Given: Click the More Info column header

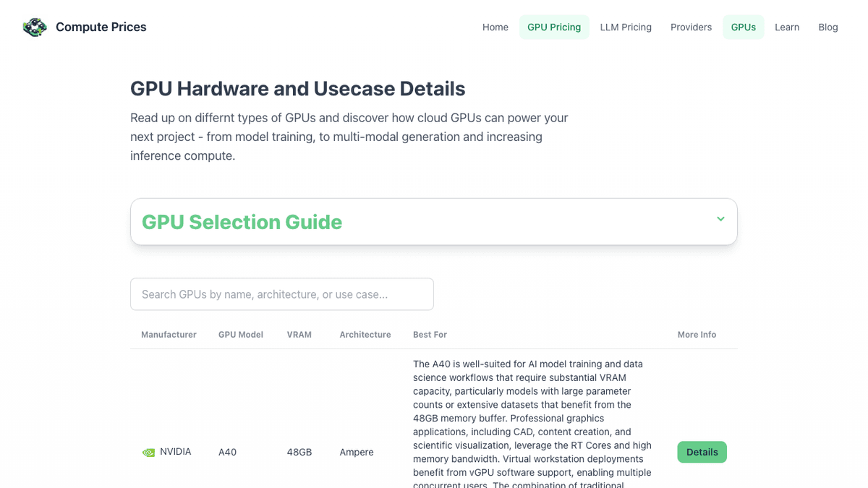Looking at the screenshot, I should click(697, 335).
